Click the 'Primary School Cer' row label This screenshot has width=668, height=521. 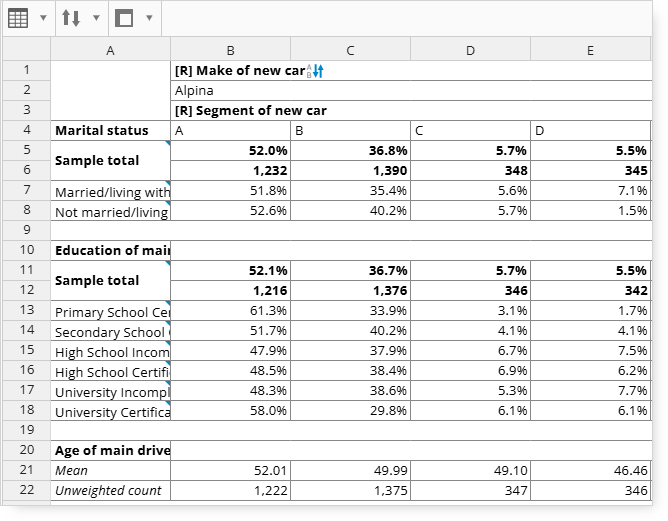[x=110, y=311]
